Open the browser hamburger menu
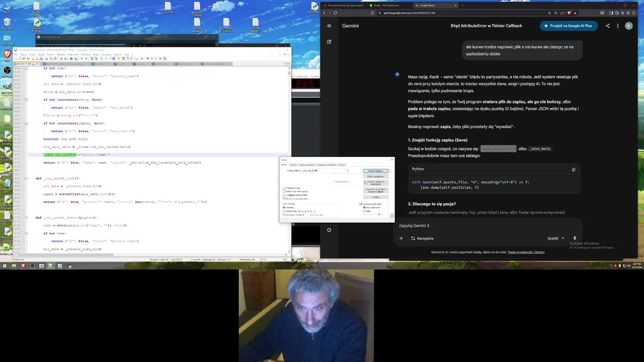Image resolution: width=644 pixels, height=362 pixels. click(634, 13)
